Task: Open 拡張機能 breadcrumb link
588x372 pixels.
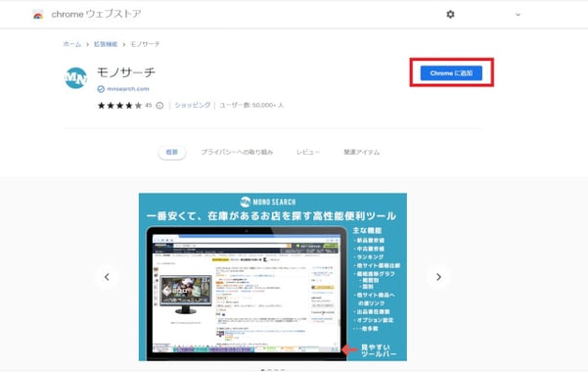Action: coord(106,44)
